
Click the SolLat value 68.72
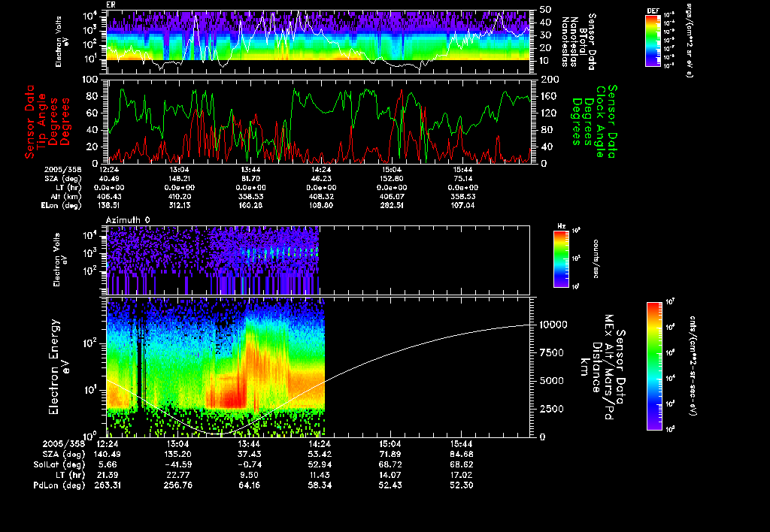pos(392,465)
